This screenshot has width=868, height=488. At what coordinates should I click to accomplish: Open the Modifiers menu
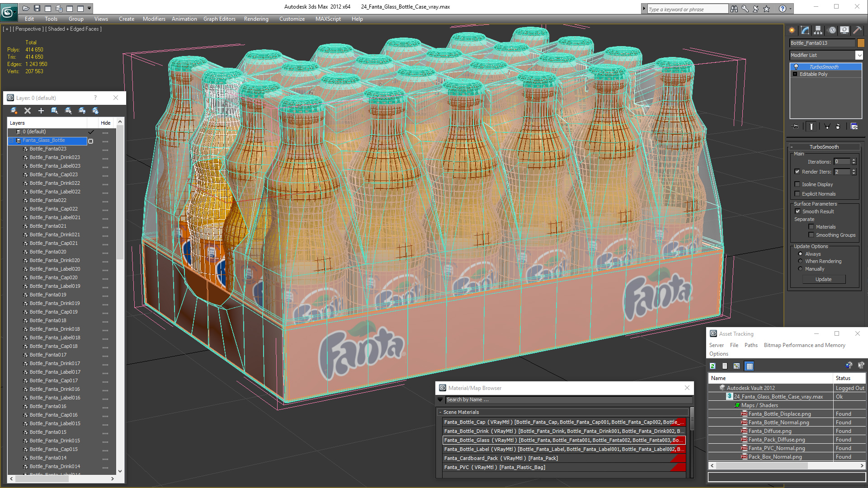154,19
